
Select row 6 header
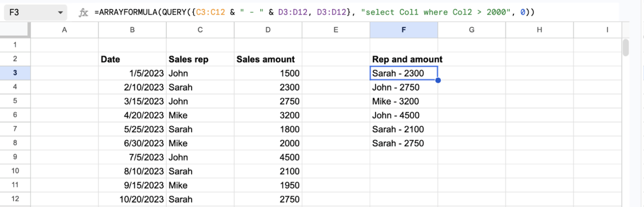point(15,115)
